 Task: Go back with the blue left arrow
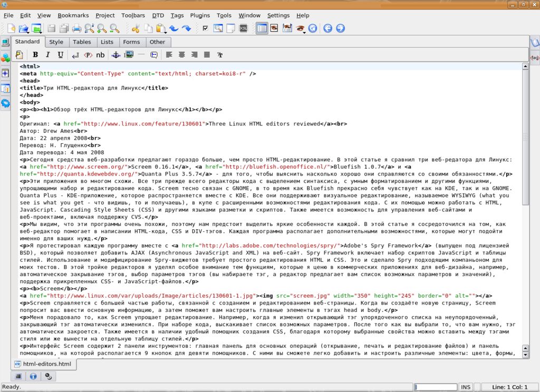pos(328,28)
